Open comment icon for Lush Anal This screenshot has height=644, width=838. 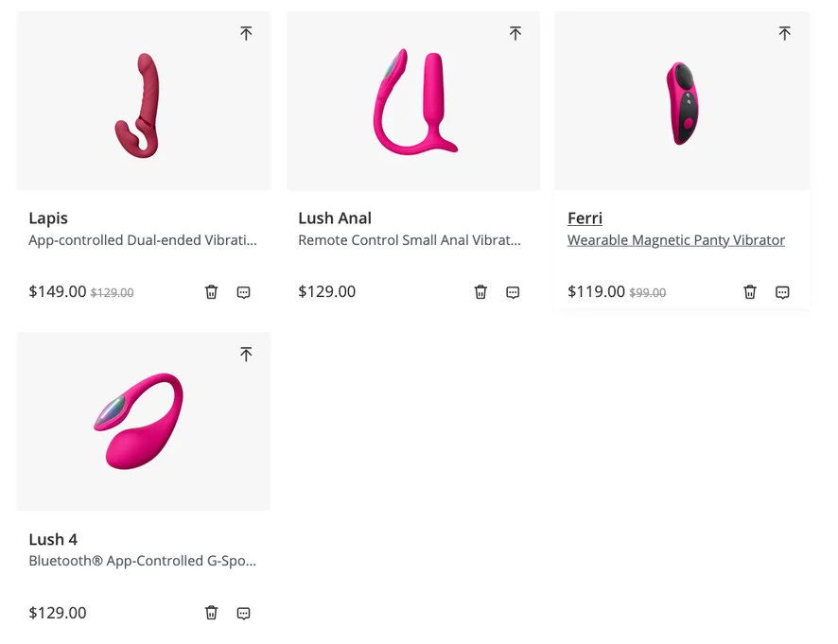coord(513,292)
